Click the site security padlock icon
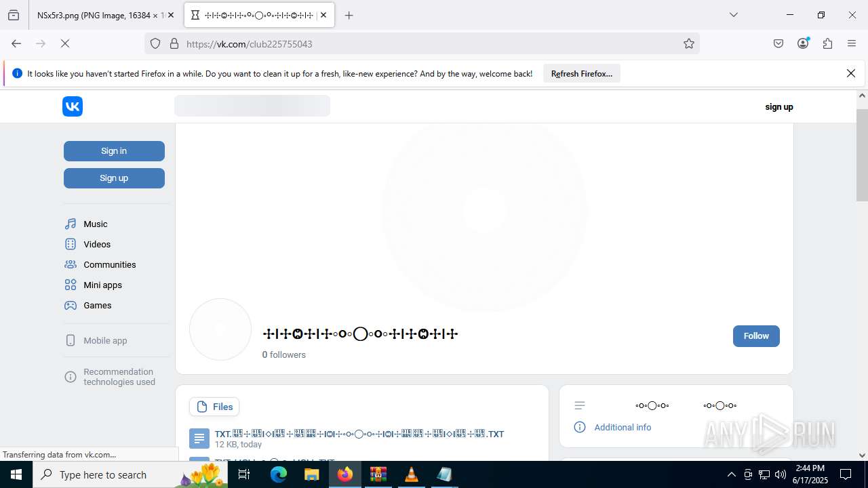The image size is (868, 488). [x=174, y=44]
